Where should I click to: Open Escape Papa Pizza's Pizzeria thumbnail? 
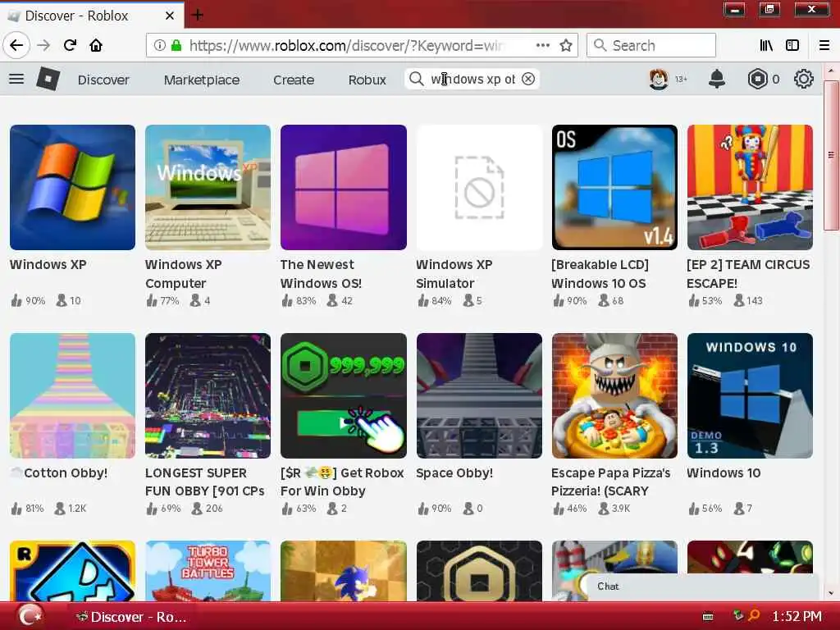(614, 396)
